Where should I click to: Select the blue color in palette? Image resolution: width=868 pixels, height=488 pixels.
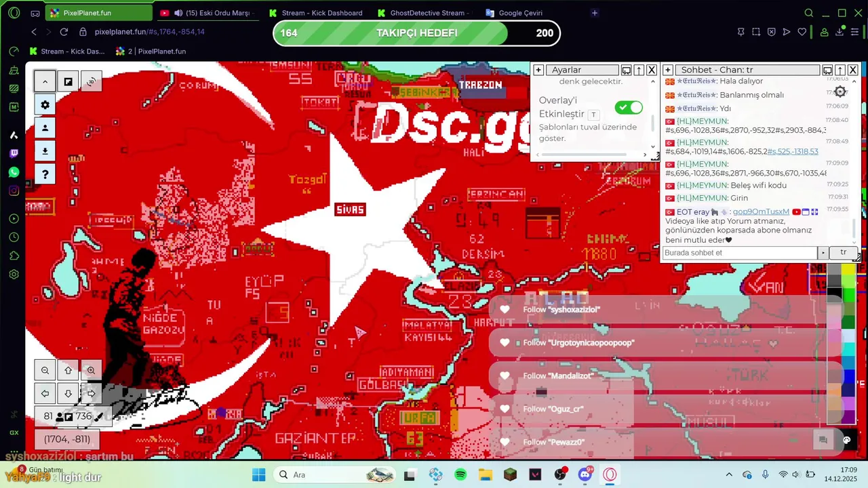click(x=848, y=376)
